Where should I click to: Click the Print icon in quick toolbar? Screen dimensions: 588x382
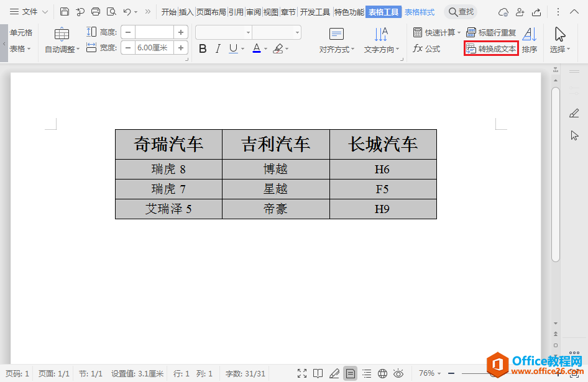point(96,12)
